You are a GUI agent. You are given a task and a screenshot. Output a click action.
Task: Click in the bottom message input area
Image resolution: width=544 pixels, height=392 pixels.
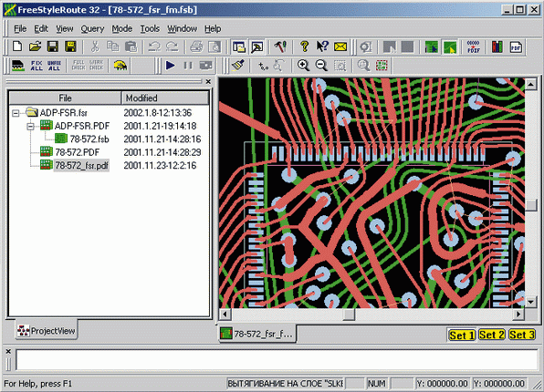(x=277, y=360)
